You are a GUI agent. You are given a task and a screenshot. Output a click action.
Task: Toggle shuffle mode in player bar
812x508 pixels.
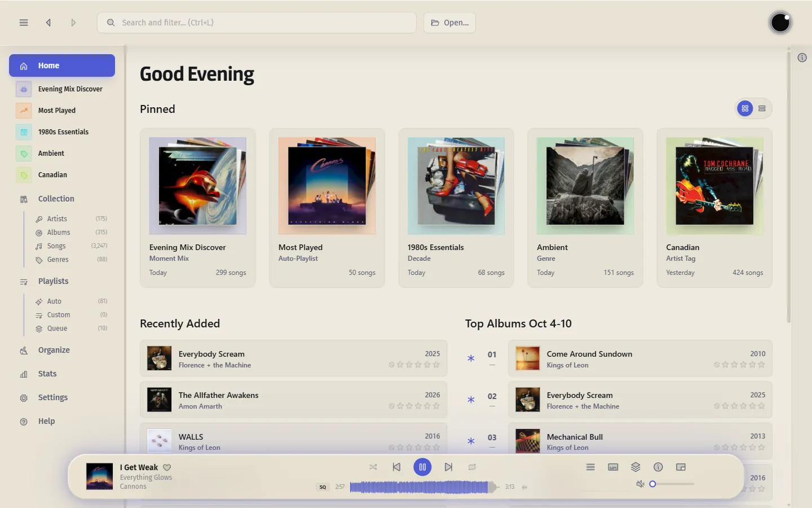[x=373, y=467]
